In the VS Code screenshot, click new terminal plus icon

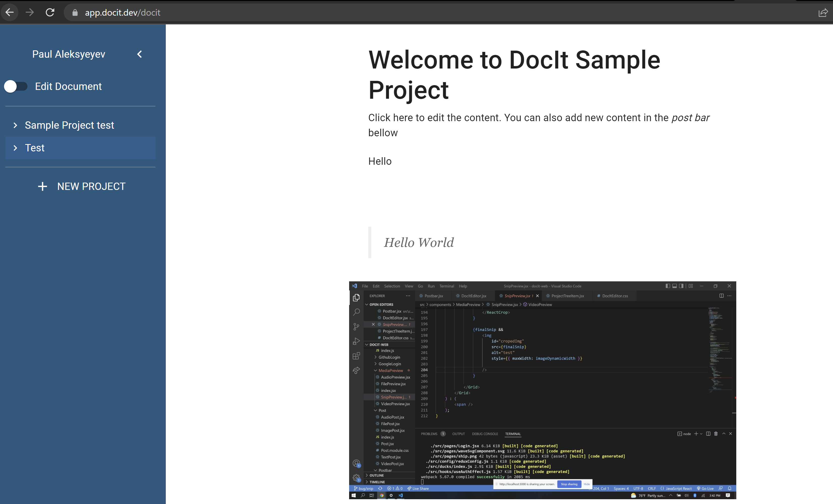click(696, 434)
